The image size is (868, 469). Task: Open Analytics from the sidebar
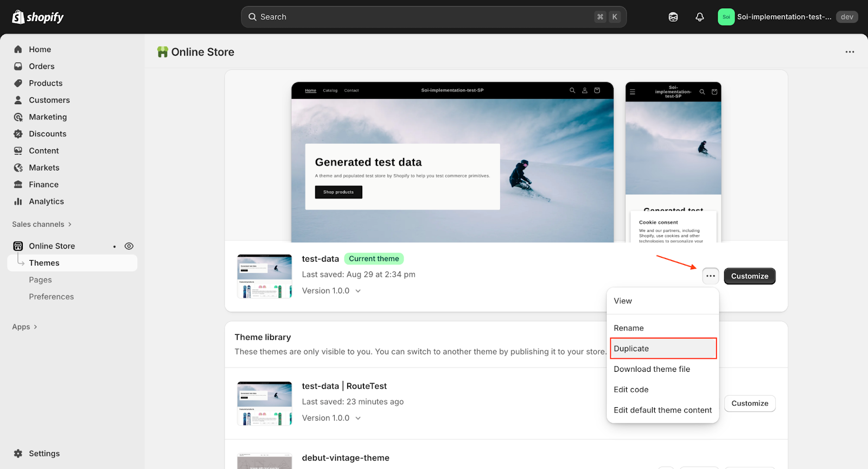46,201
